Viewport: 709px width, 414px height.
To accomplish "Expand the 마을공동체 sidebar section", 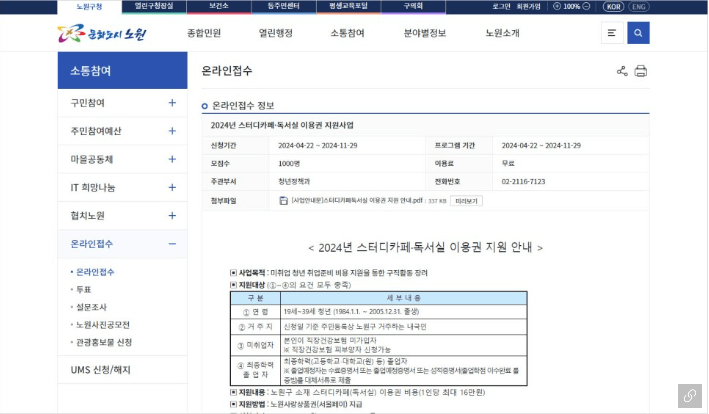I will [x=172, y=159].
